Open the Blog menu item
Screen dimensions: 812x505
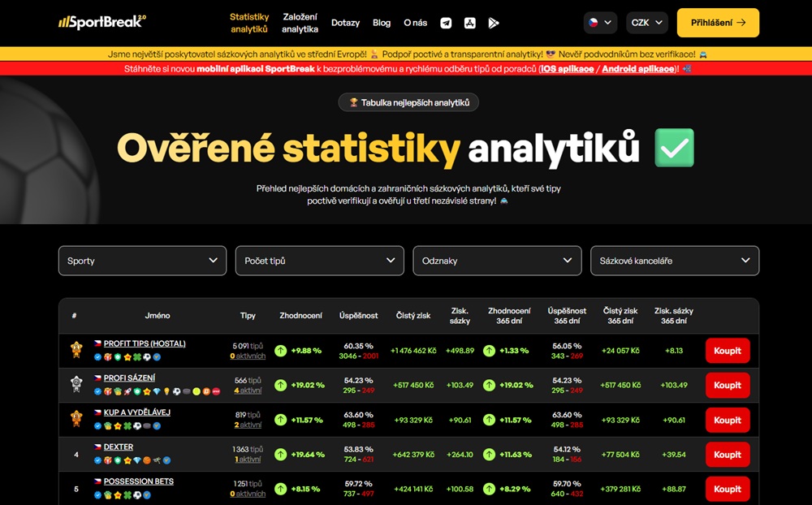[x=382, y=23]
